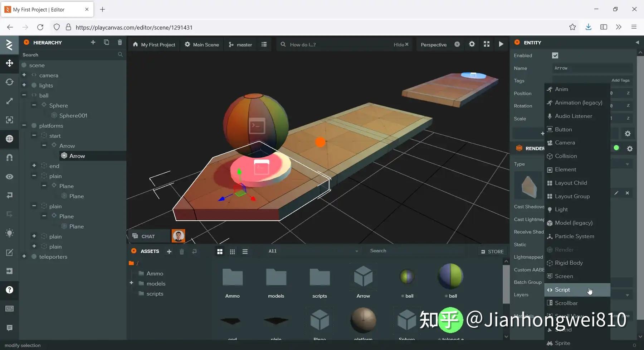The image size is (644, 350).
Task: Choose Collision from component menu
Action: [x=577, y=156]
